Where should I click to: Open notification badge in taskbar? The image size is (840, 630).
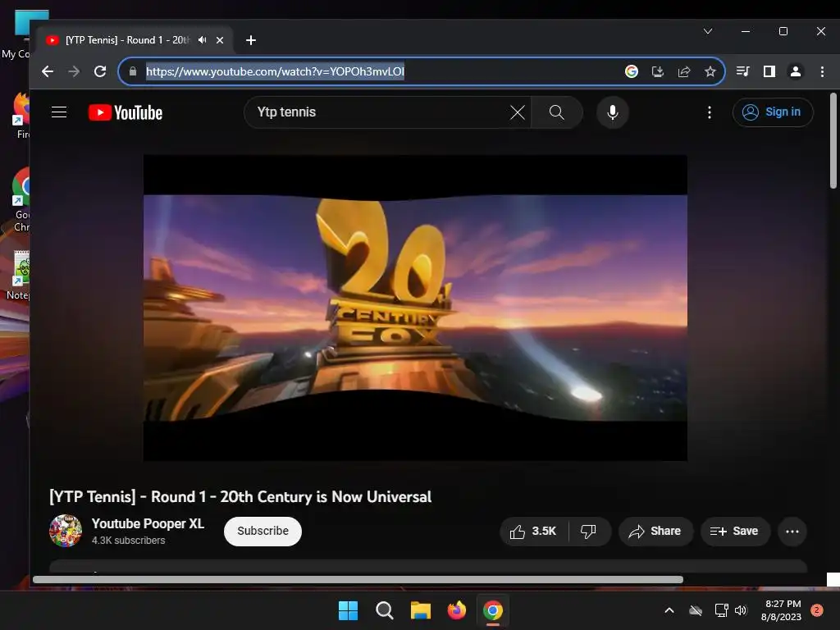click(817, 610)
